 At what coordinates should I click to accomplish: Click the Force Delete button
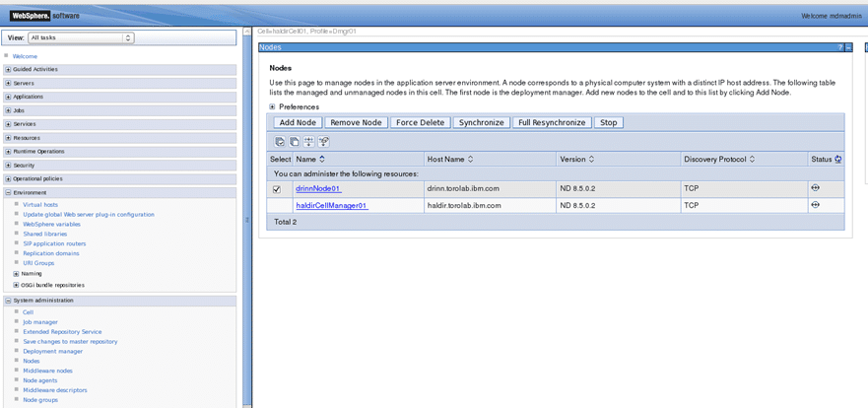pyautogui.click(x=420, y=122)
